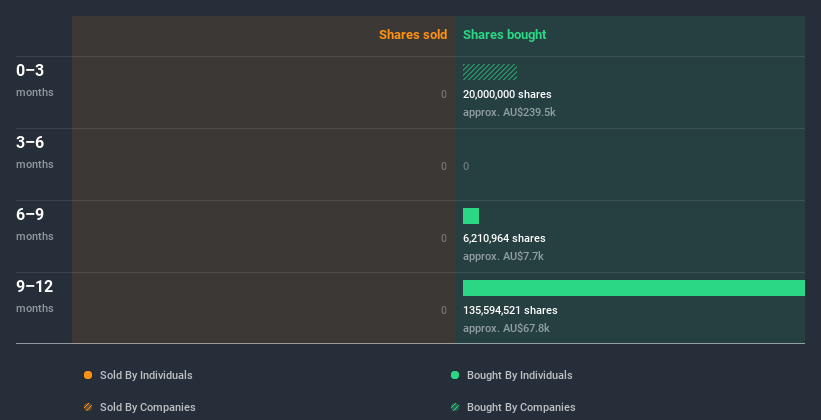Click the 20,000,000 shares value

click(x=507, y=94)
